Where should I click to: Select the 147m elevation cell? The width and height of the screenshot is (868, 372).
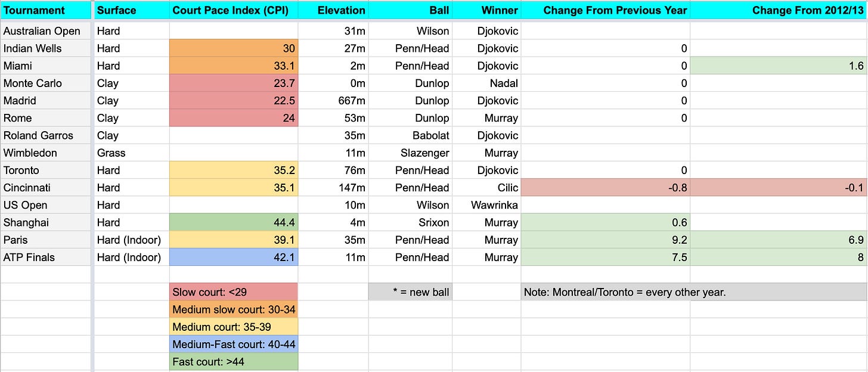click(x=333, y=187)
